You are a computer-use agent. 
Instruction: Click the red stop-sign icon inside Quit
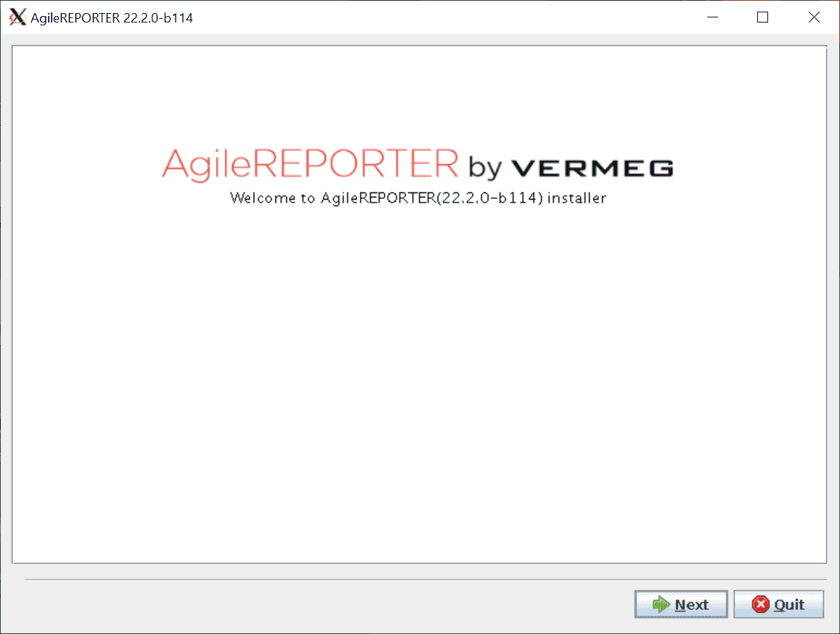[761, 603]
